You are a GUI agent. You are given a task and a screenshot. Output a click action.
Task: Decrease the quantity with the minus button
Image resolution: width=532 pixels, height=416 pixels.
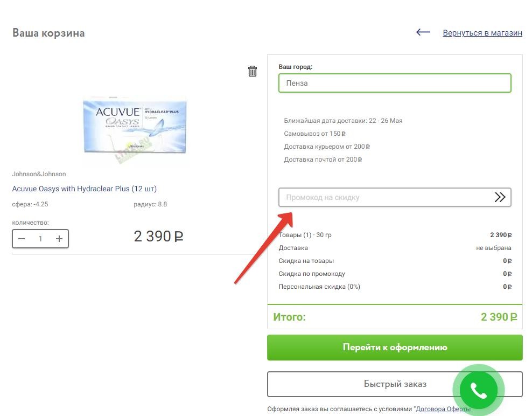(22, 239)
